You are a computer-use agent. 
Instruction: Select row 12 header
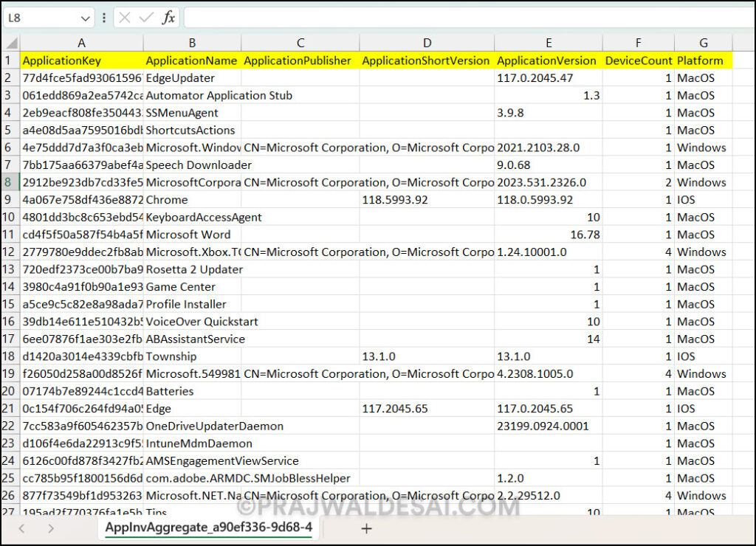(x=10, y=252)
